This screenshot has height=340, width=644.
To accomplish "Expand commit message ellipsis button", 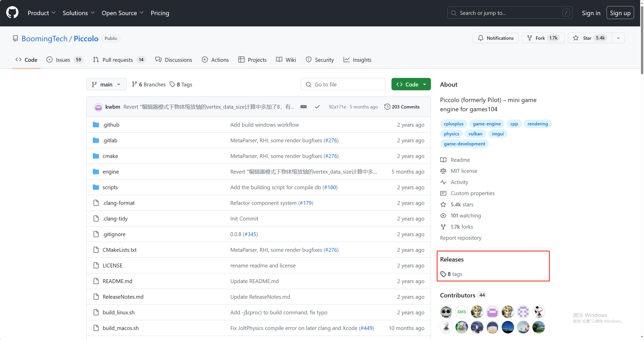I will coord(303,107).
